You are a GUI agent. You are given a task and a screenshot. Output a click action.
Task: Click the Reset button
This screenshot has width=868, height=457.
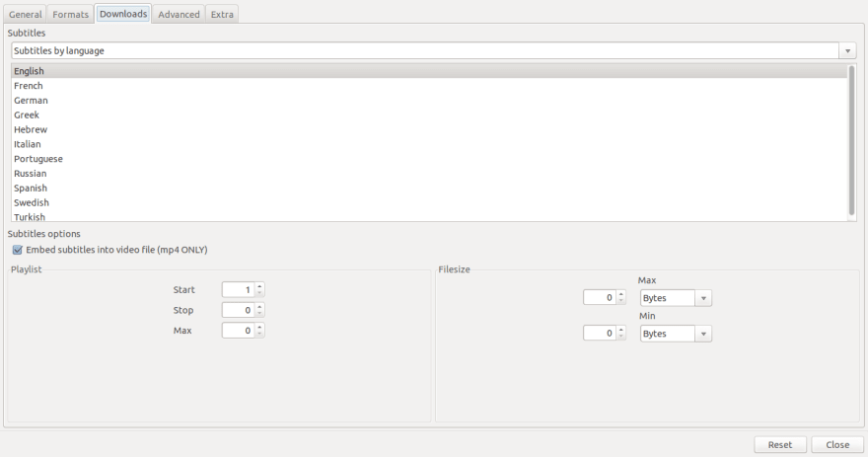pyautogui.click(x=779, y=445)
